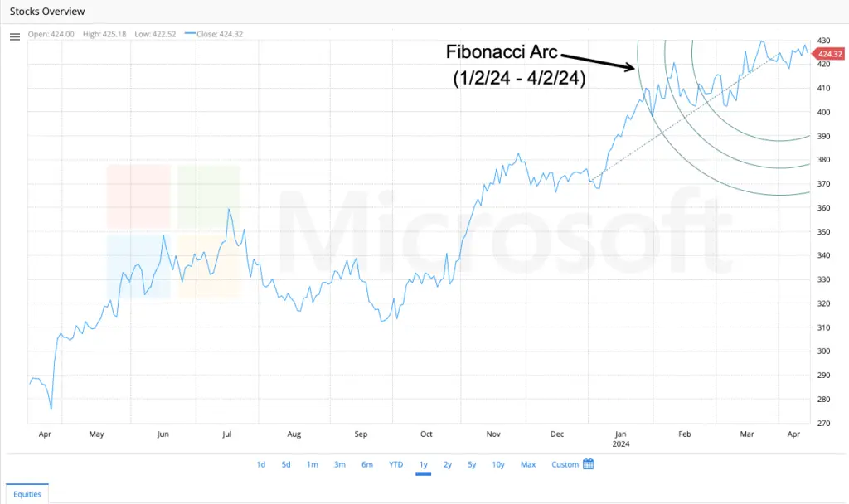Open the Custom date range picker

(x=565, y=464)
